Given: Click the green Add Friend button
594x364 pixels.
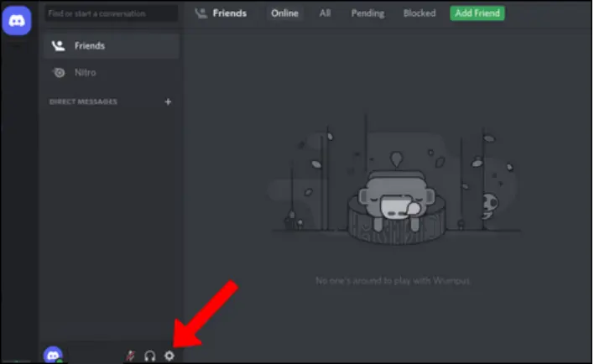Looking at the screenshot, I should (477, 13).
